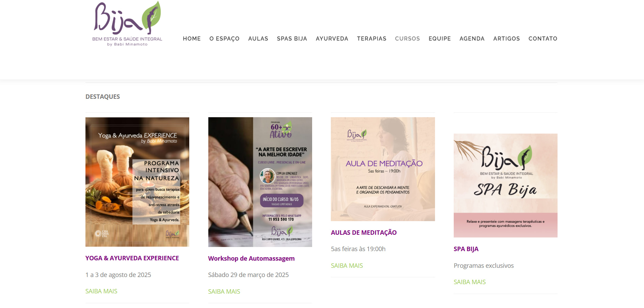Open the AYURVEDA menu item
Image resolution: width=644 pixels, height=308 pixels.
pos(332,38)
